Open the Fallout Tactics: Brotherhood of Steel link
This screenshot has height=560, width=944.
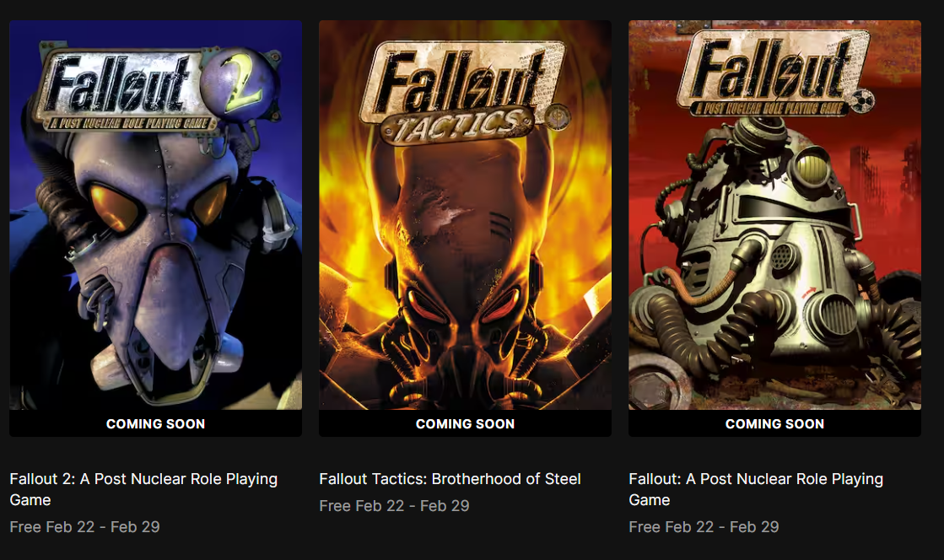[450, 478]
